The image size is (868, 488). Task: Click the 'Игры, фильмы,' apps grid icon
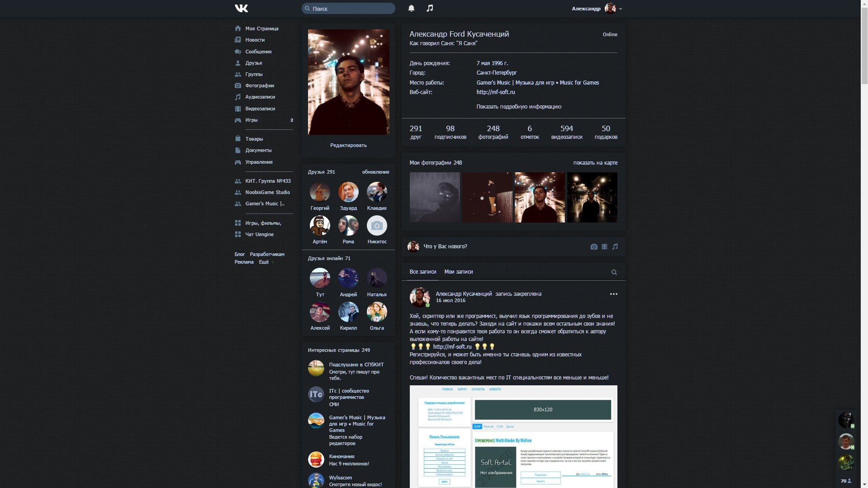[x=238, y=223]
